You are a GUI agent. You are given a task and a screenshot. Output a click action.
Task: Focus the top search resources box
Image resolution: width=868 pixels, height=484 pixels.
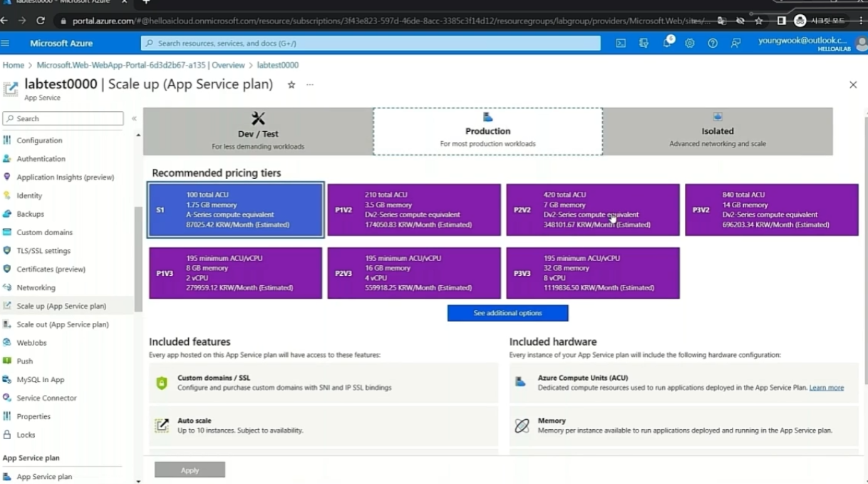[371, 43]
